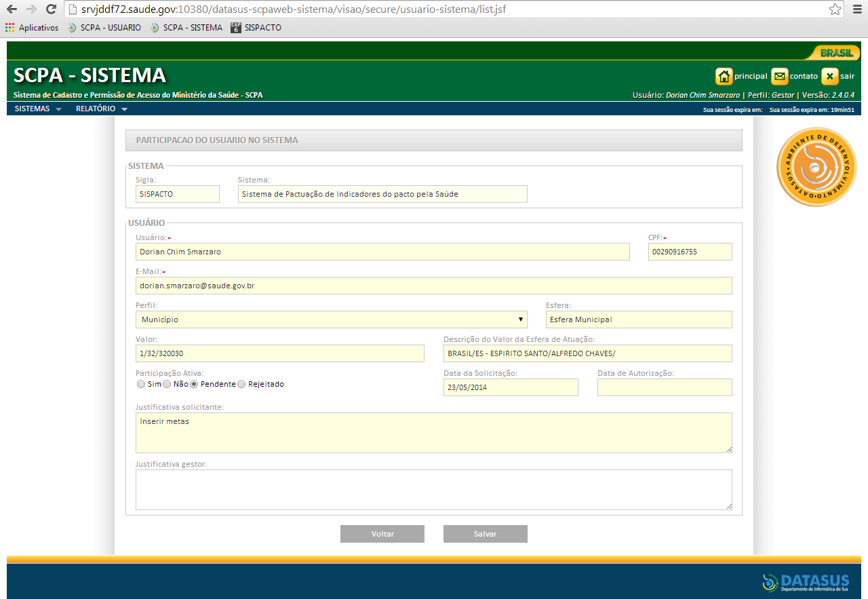
Task: Bookmark this page with the star icon
Action: pyautogui.click(x=835, y=9)
